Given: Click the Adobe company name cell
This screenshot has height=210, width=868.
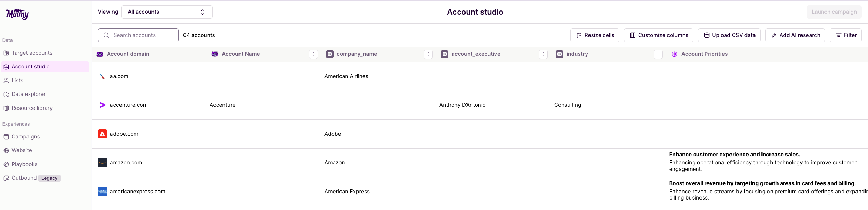Looking at the screenshot, I should click(378, 134).
